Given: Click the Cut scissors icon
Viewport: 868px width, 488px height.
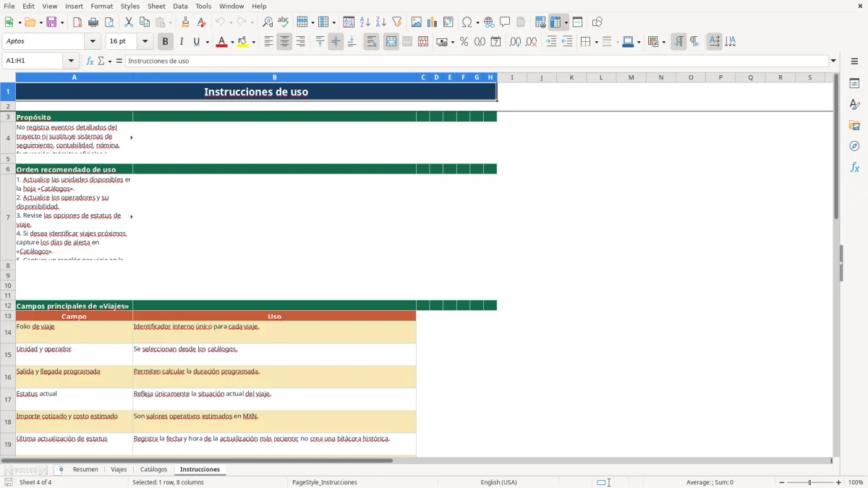Looking at the screenshot, I should 129,22.
